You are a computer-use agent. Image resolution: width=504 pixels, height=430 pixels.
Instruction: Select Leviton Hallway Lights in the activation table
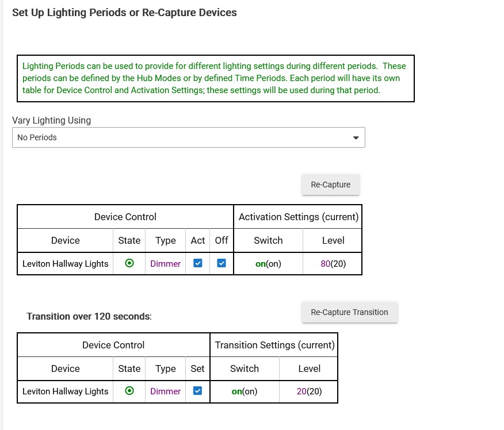click(65, 264)
